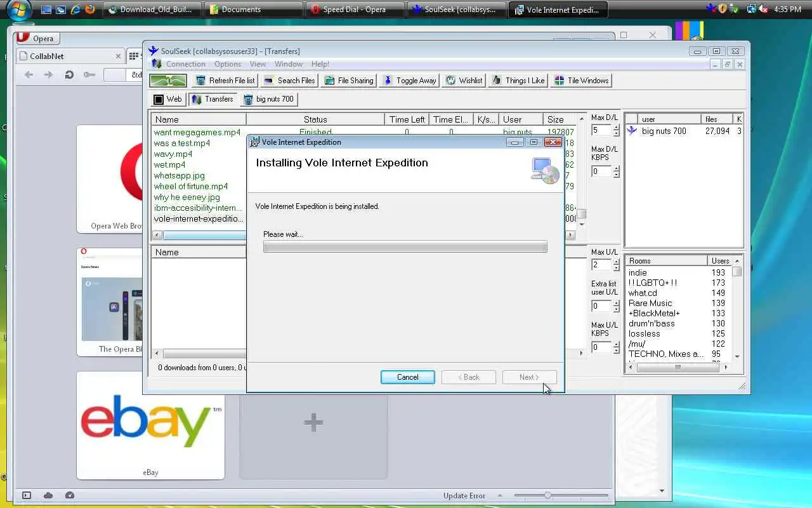Click Tile Windows toolbar button

(581, 81)
